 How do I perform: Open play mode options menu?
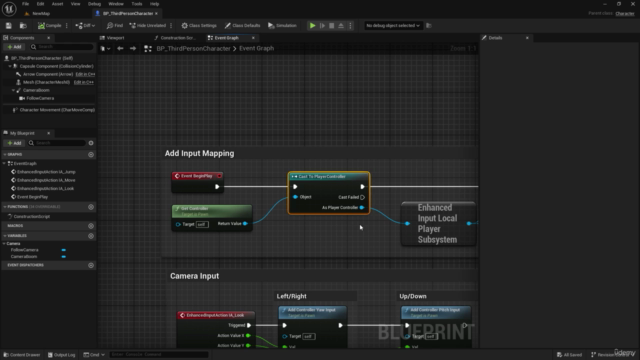pyautogui.click(x=350, y=26)
